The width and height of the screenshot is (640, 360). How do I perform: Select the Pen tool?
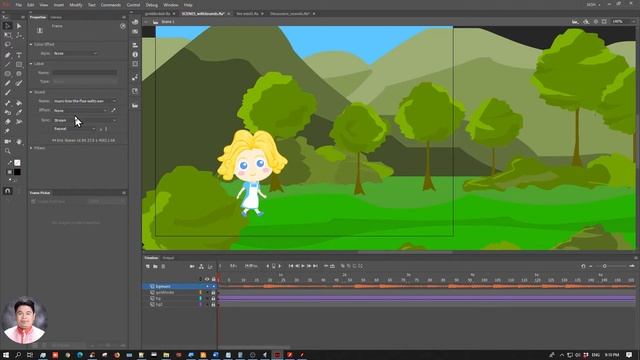[7, 55]
